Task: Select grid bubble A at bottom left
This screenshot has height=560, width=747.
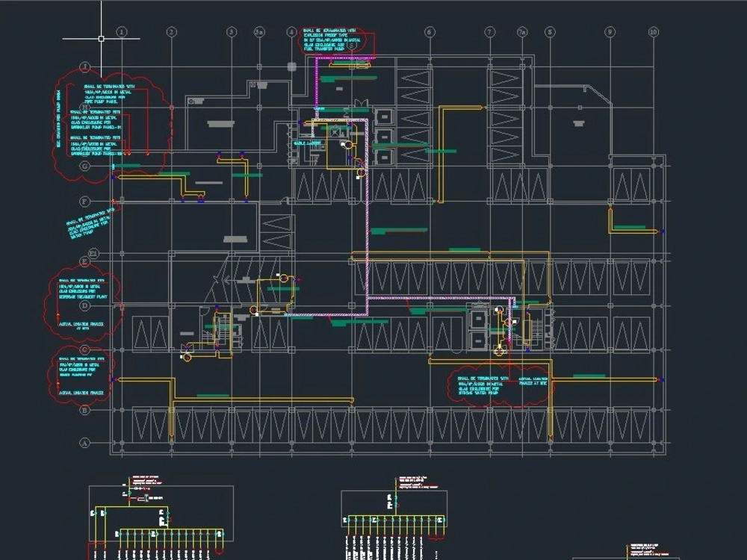Action: tap(83, 442)
